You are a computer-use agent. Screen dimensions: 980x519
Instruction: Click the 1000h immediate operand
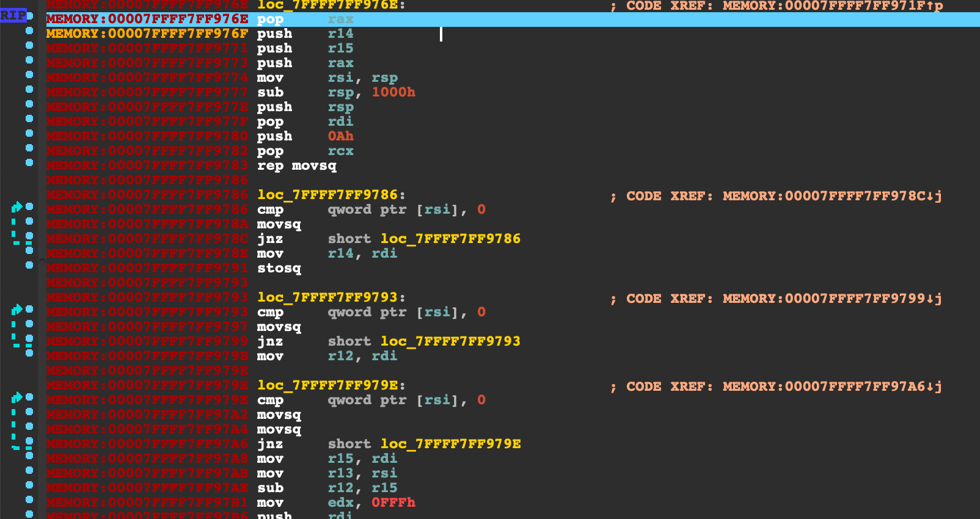(393, 92)
